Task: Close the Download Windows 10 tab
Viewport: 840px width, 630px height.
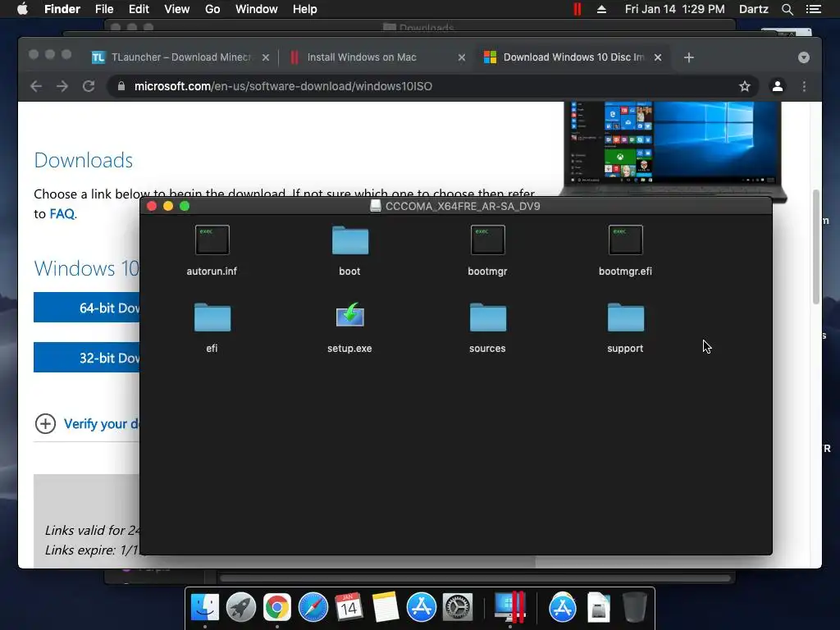Action: (658, 57)
